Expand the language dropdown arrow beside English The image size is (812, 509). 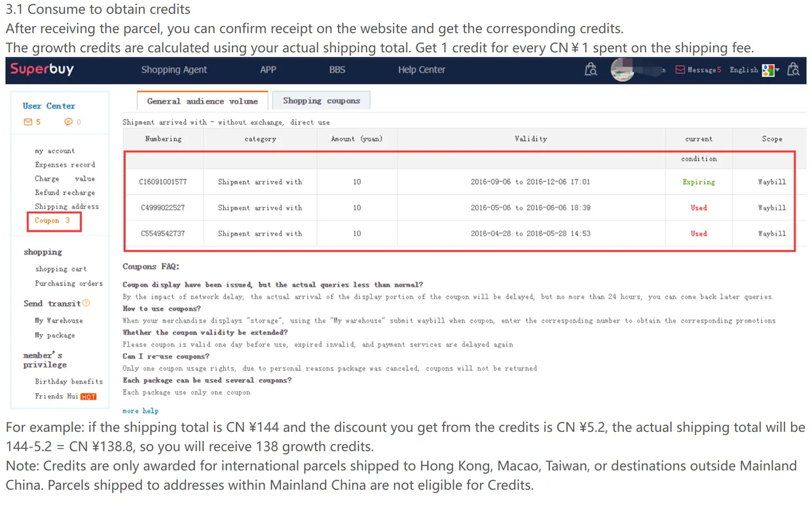click(777, 70)
